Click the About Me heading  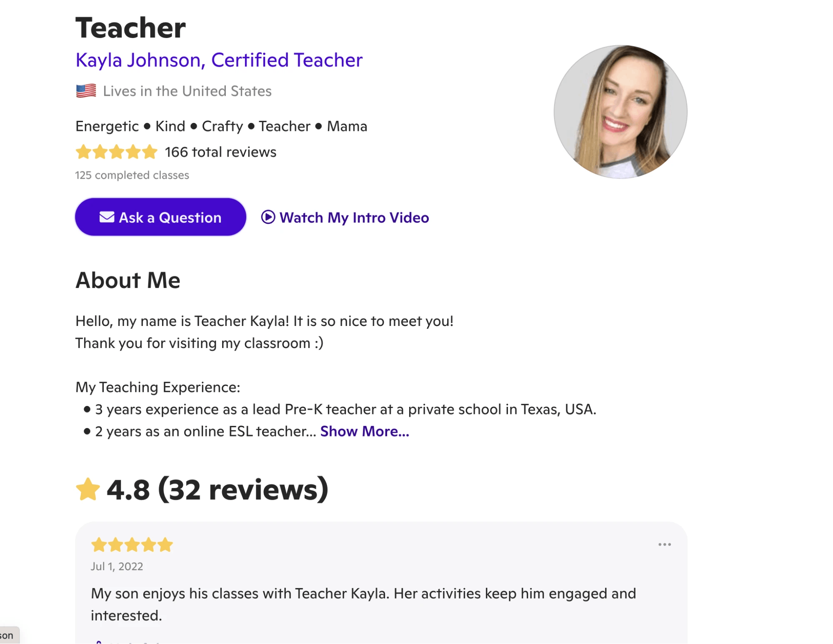tap(128, 280)
